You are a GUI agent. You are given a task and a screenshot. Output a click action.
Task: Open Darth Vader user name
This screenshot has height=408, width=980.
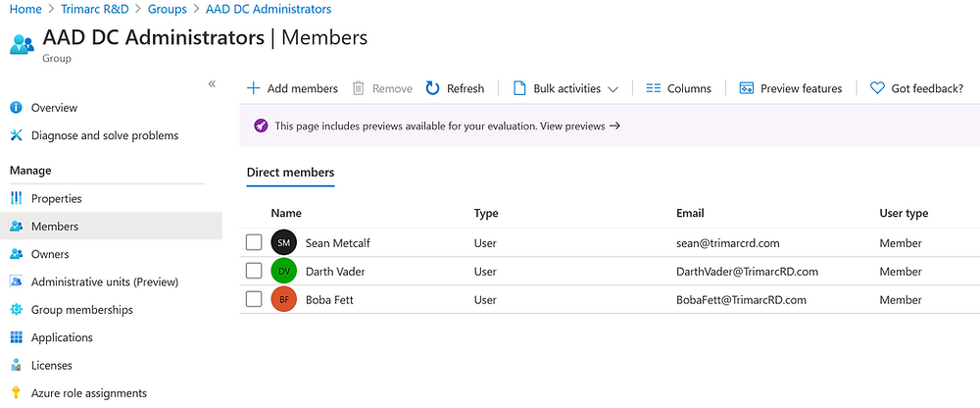[x=335, y=272]
